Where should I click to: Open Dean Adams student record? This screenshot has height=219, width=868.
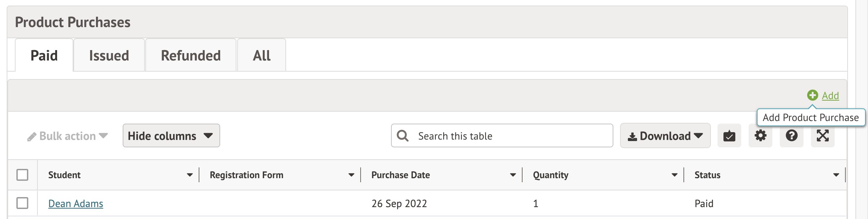[x=76, y=203]
